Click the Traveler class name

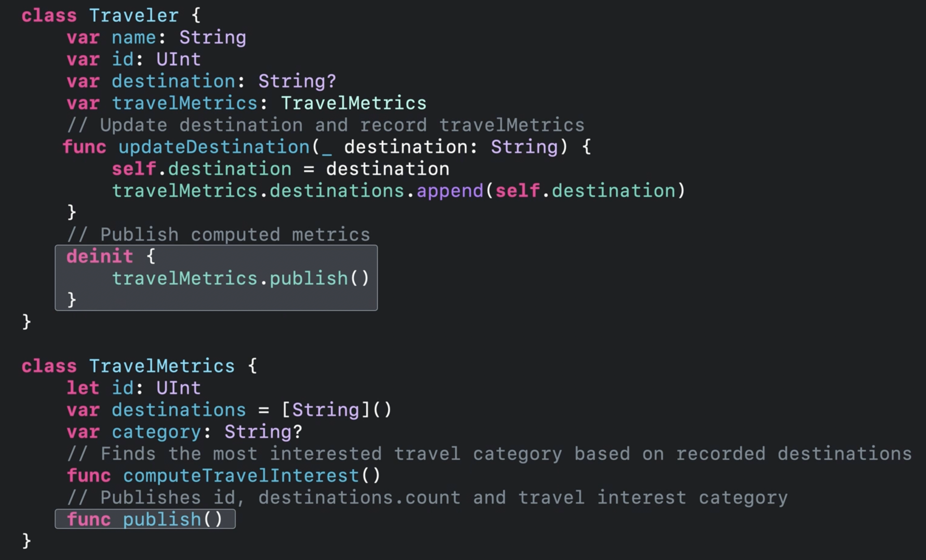[134, 16]
